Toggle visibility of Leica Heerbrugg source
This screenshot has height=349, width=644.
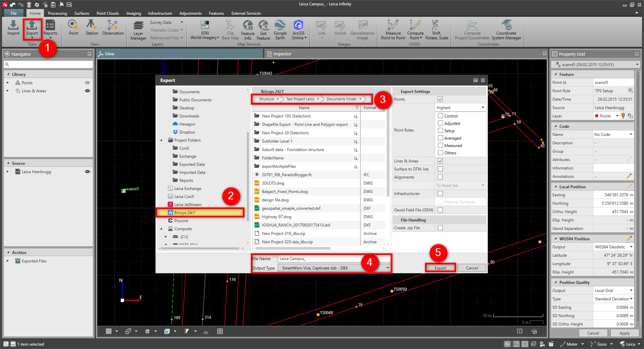88,172
